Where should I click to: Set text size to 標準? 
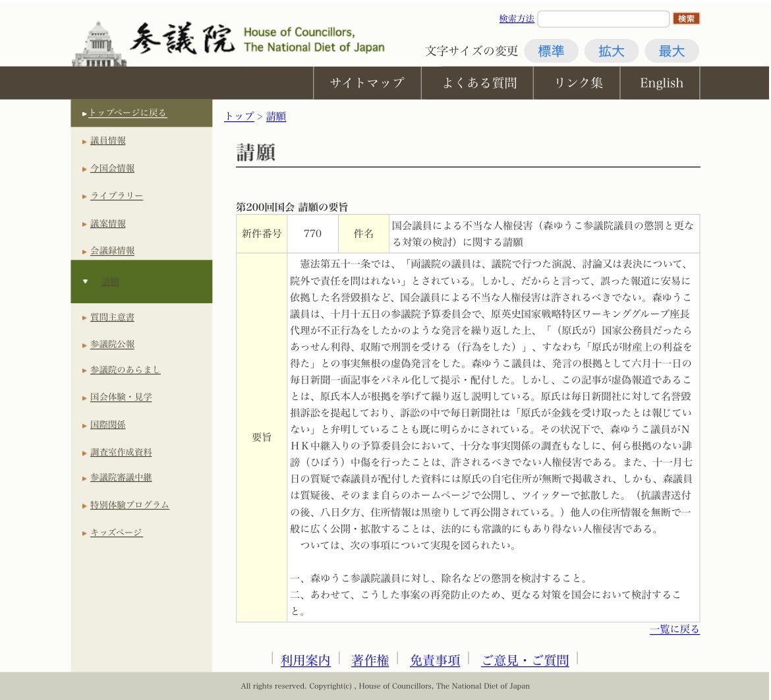pyautogui.click(x=551, y=51)
